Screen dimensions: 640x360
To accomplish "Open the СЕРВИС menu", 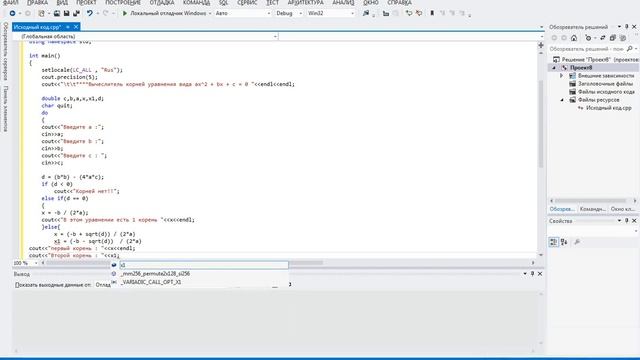I will tap(247, 2).
